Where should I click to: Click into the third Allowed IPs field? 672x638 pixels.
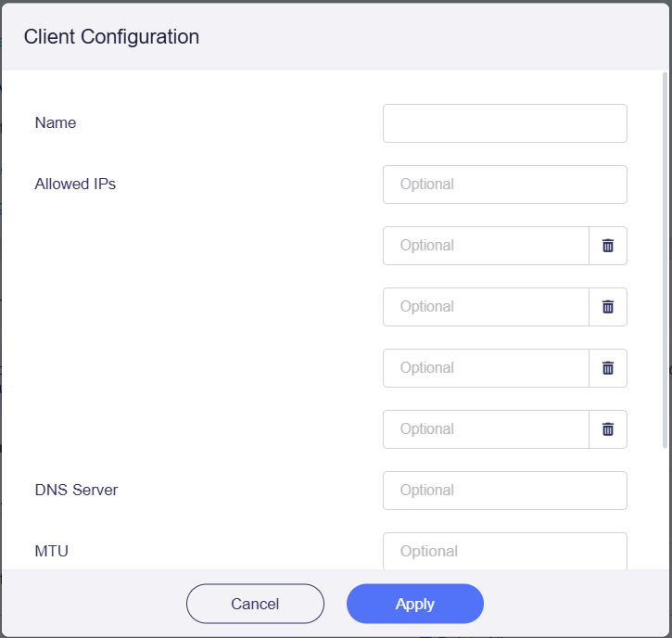[486, 307]
